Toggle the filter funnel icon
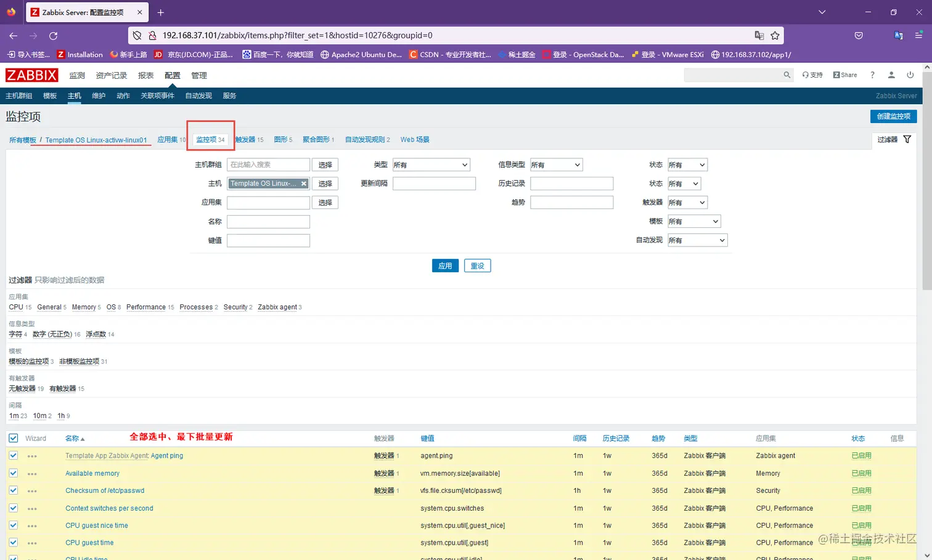Viewport: 932px width, 560px height. (x=907, y=139)
